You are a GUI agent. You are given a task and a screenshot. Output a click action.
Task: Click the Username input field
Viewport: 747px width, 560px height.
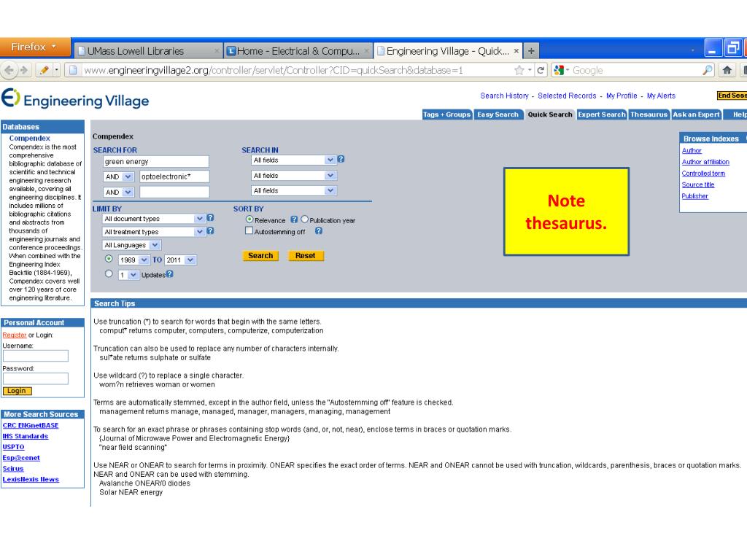(36, 356)
